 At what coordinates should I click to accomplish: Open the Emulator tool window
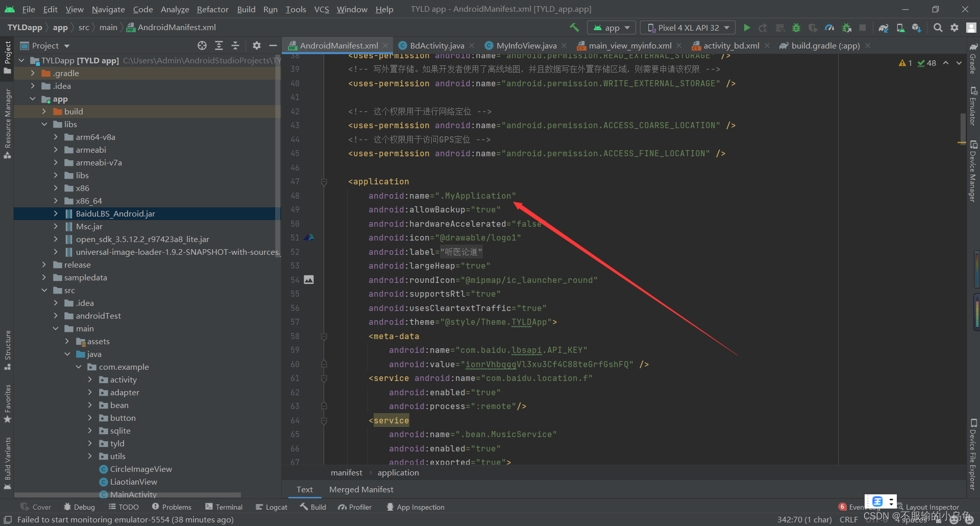pyautogui.click(x=973, y=106)
